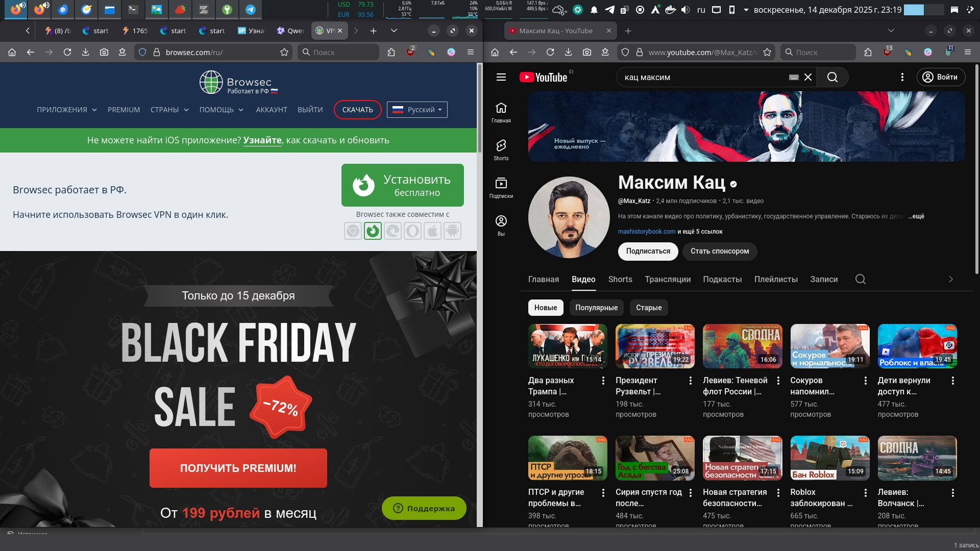Viewport: 980px width, 551px height.
Task: Clear the YouTube search query
Action: [x=808, y=77]
